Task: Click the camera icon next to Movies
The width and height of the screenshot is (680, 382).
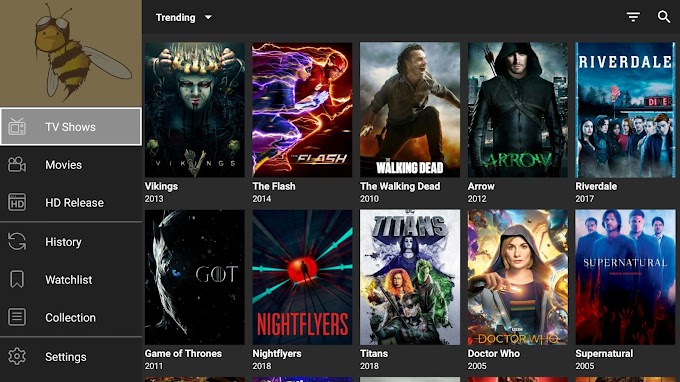Action: 17,165
